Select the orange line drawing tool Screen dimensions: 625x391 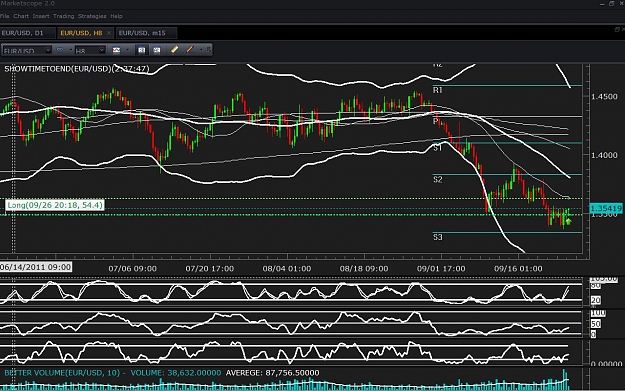190,49
